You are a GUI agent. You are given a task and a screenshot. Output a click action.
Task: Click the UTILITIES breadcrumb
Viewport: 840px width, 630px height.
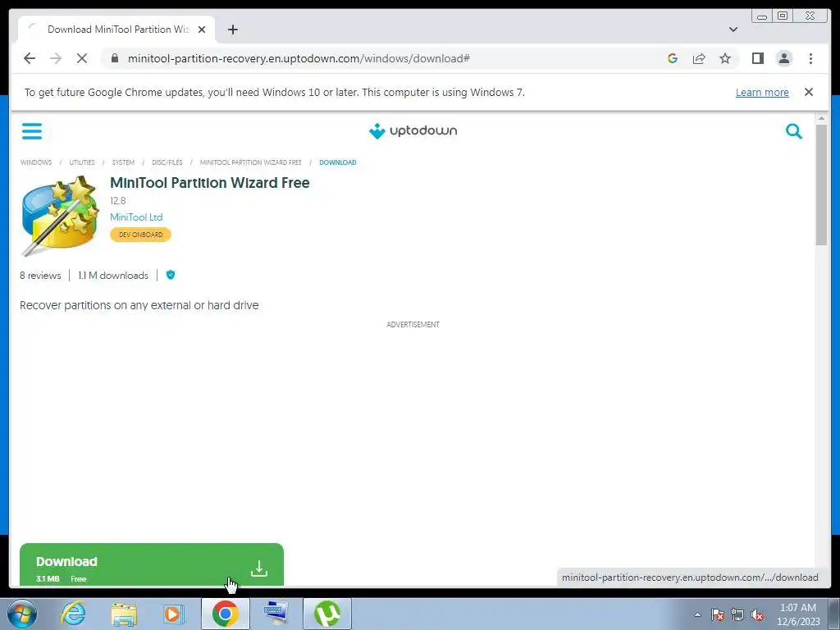click(82, 162)
